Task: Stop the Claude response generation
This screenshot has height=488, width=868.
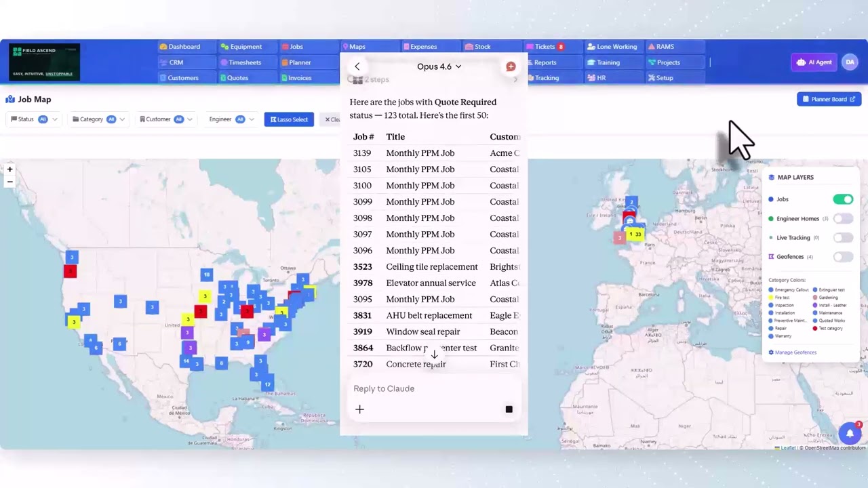Action: (509, 409)
